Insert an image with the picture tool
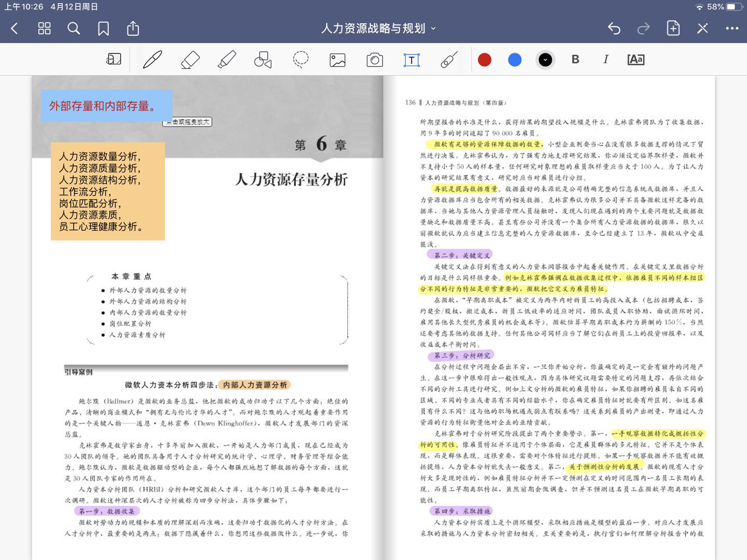This screenshot has height=560, width=747. 338,60
